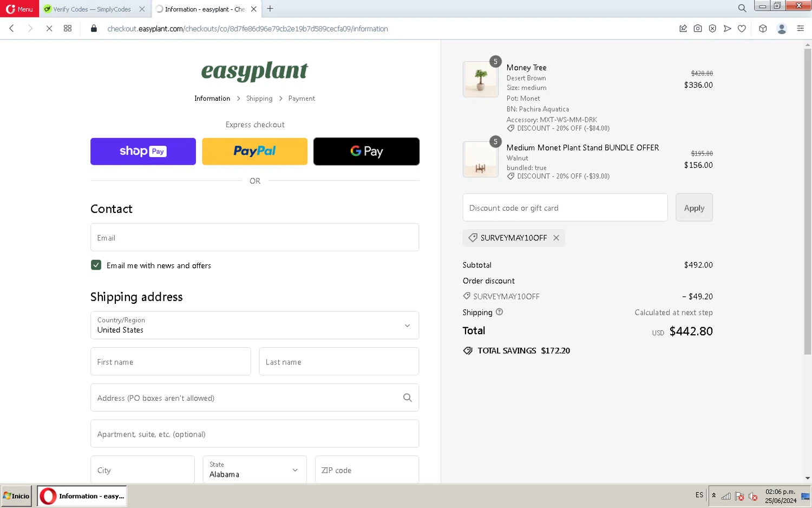Viewport: 812px width, 508px height.
Task: Pay with Google Pay button
Action: click(366, 151)
